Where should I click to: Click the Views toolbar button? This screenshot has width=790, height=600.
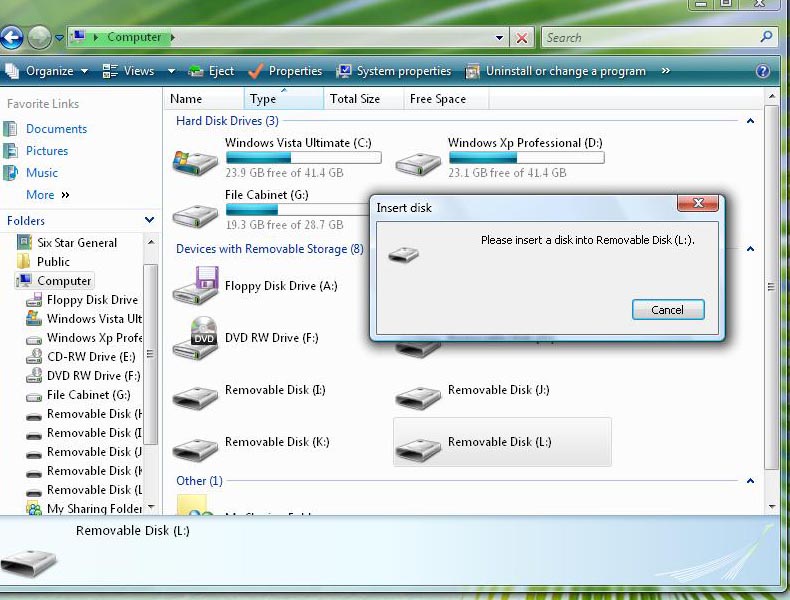(128, 71)
